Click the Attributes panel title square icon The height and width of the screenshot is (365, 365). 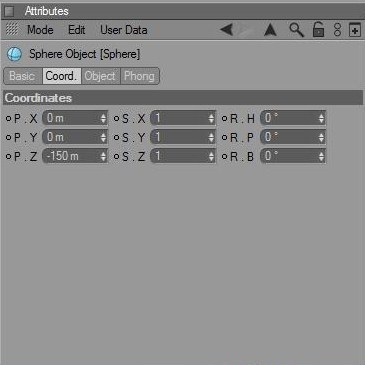(9, 11)
